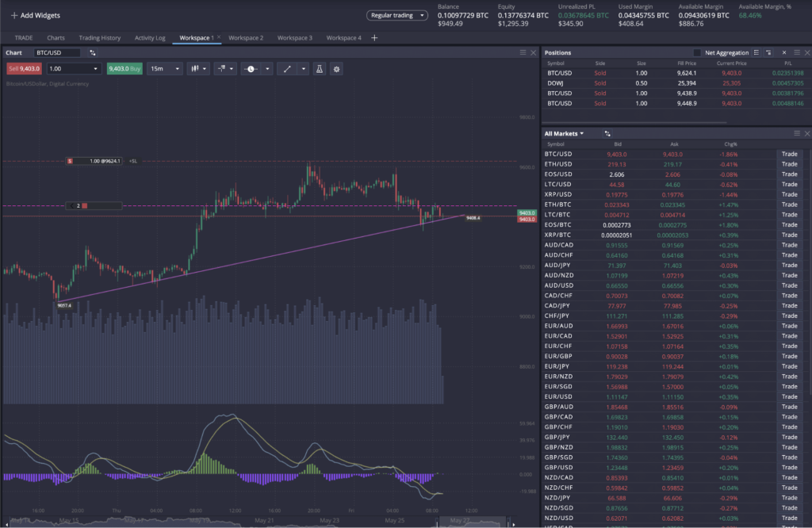Open the Trading History tab
Image resolution: width=812 pixels, height=528 pixels.
point(99,37)
